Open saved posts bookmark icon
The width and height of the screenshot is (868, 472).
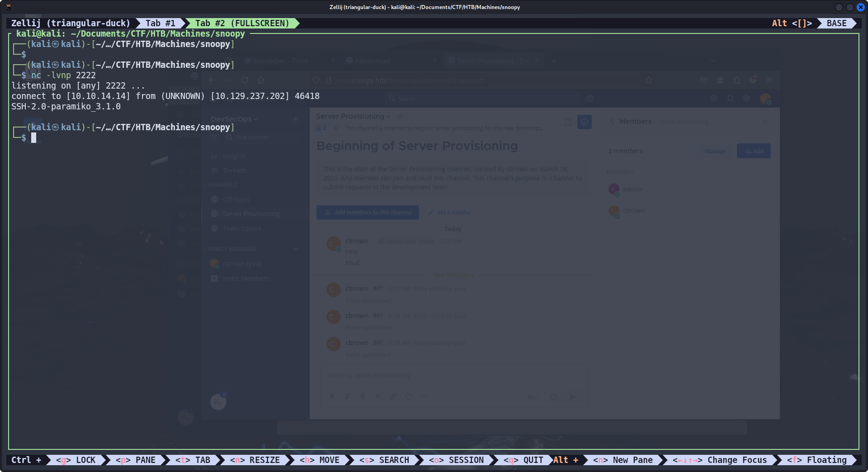(730, 99)
